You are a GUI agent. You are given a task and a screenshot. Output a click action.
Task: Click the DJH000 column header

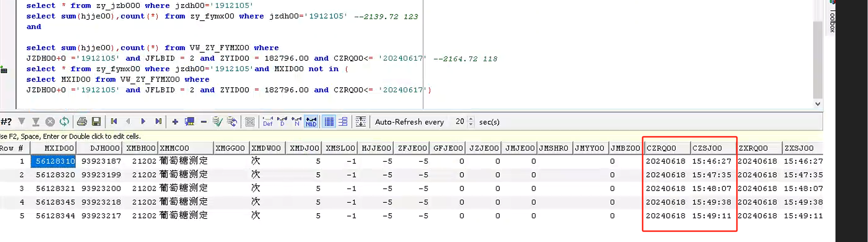(99, 148)
